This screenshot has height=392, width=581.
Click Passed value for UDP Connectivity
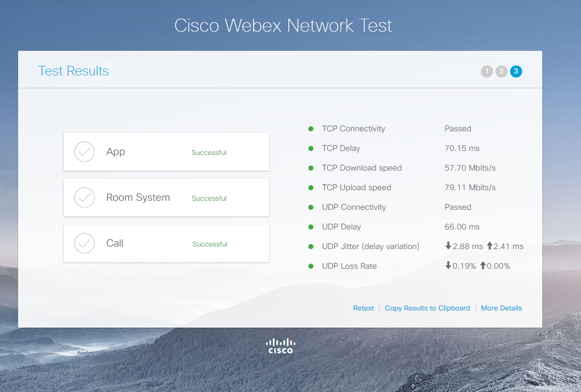click(458, 207)
